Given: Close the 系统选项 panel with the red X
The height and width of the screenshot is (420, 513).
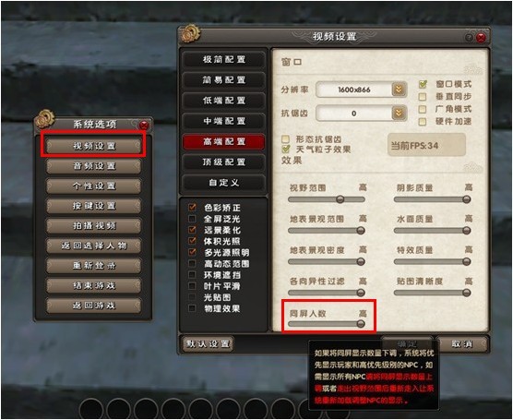Looking at the screenshot, I should click(144, 125).
